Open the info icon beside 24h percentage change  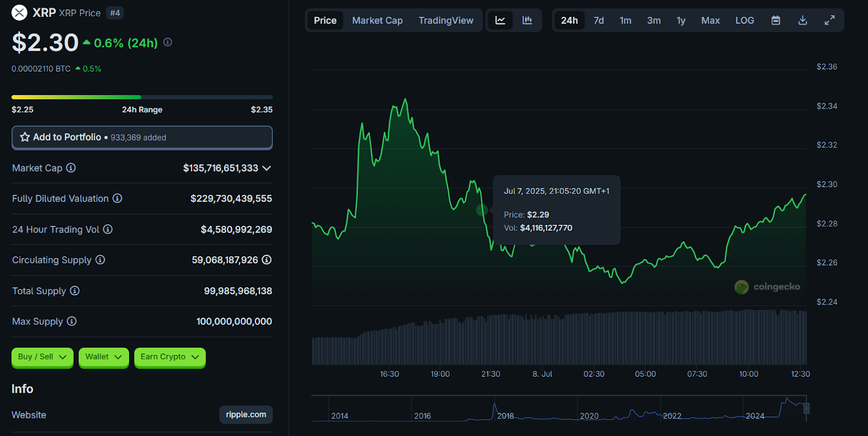[x=168, y=42]
